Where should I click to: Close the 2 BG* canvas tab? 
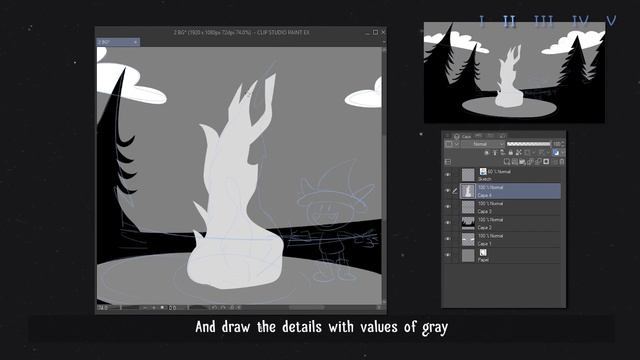point(135,42)
